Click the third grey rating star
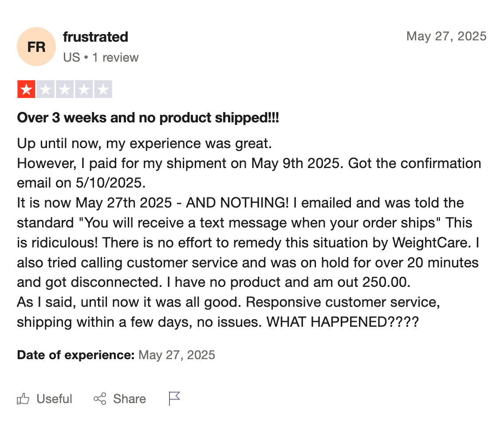This screenshot has height=423, width=504. click(x=65, y=89)
